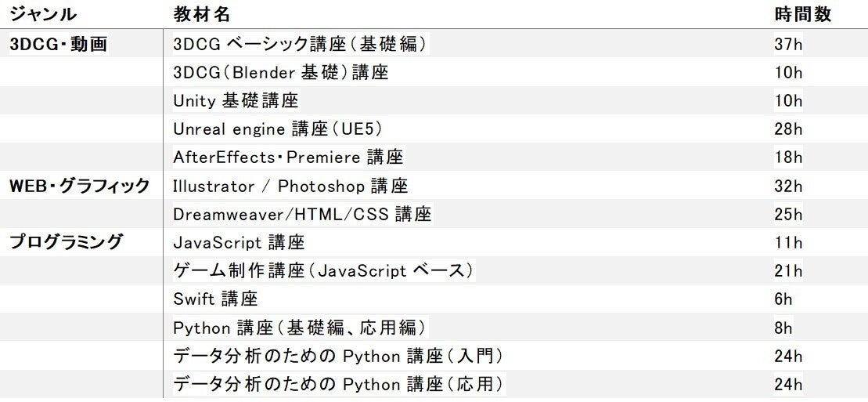Select Unreal engine 講座(UE5) entry
The width and height of the screenshot is (868, 402).
(278, 129)
